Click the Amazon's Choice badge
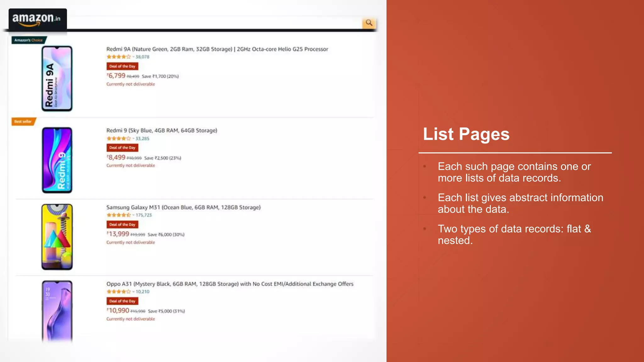The height and width of the screenshot is (362, 644). pyautogui.click(x=29, y=40)
